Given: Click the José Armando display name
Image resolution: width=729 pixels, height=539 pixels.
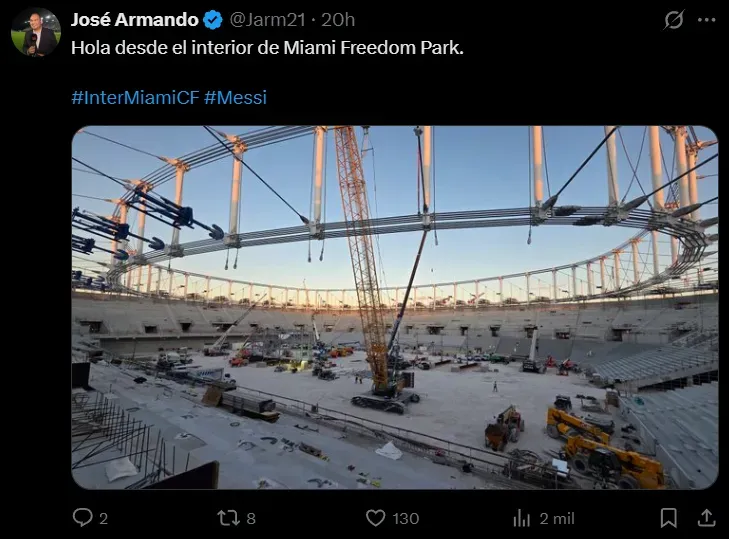Looking at the screenshot, I should 135,20.
